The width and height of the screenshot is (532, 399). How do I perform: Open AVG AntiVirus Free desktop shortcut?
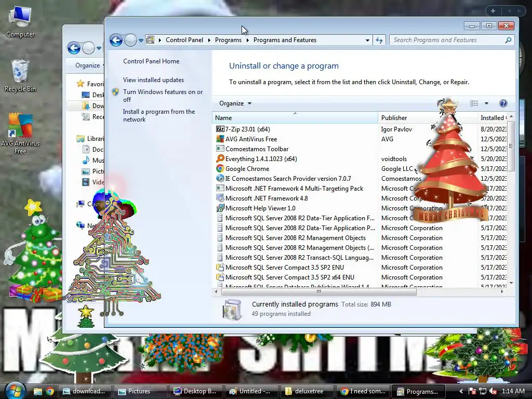[x=20, y=134]
